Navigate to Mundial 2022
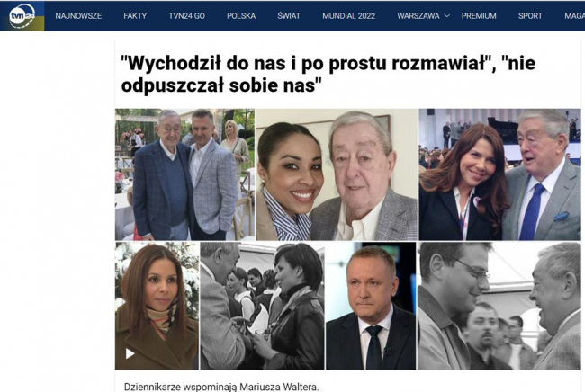This screenshot has width=585, height=392. point(349,16)
